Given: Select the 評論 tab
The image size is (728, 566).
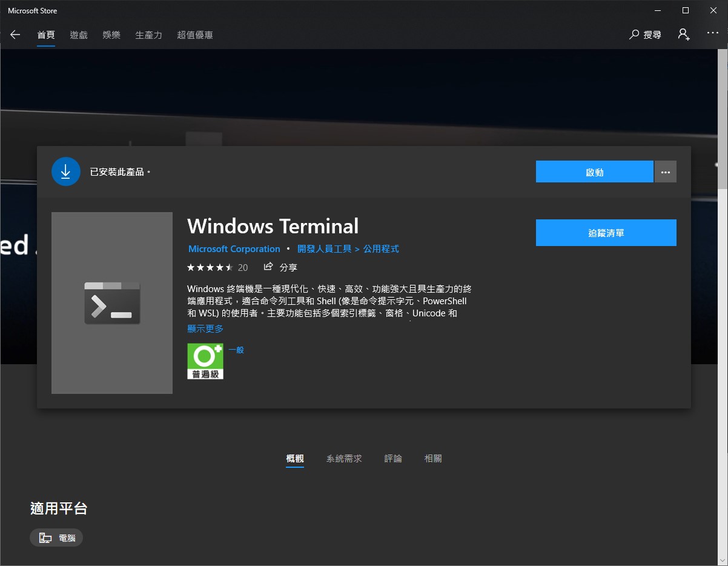Looking at the screenshot, I should pyautogui.click(x=393, y=459).
